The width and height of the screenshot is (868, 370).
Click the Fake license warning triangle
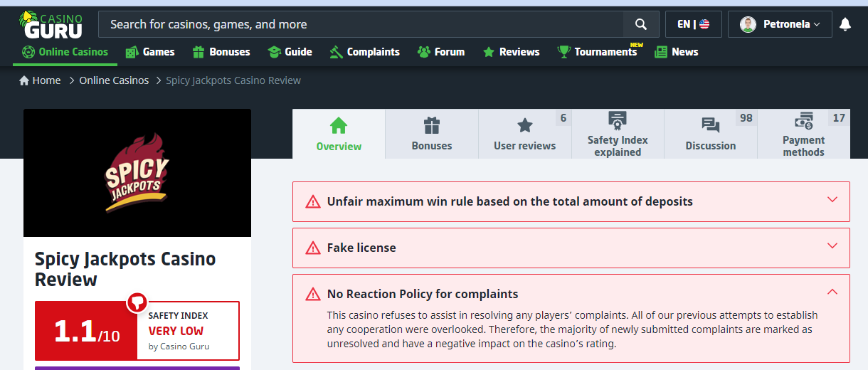(312, 248)
